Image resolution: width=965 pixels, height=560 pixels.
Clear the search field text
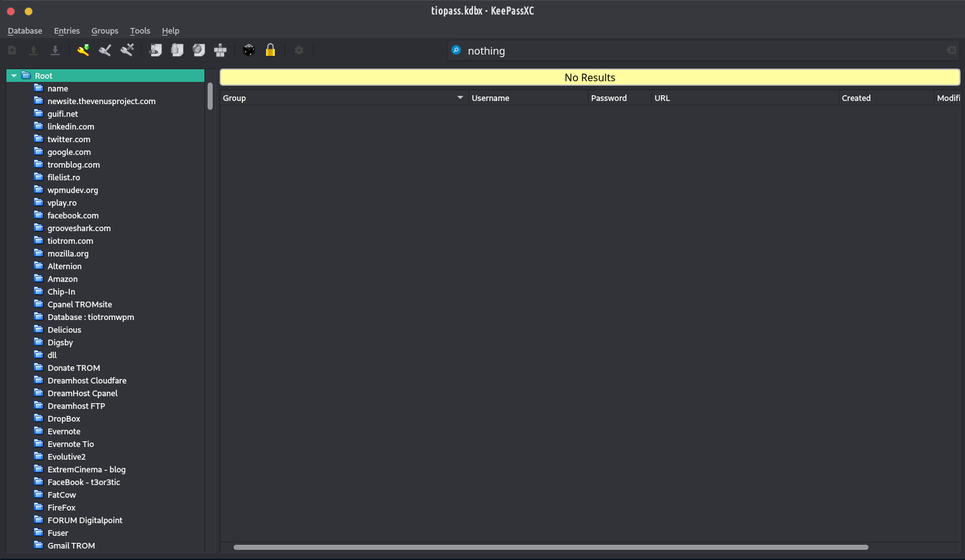[x=950, y=50]
